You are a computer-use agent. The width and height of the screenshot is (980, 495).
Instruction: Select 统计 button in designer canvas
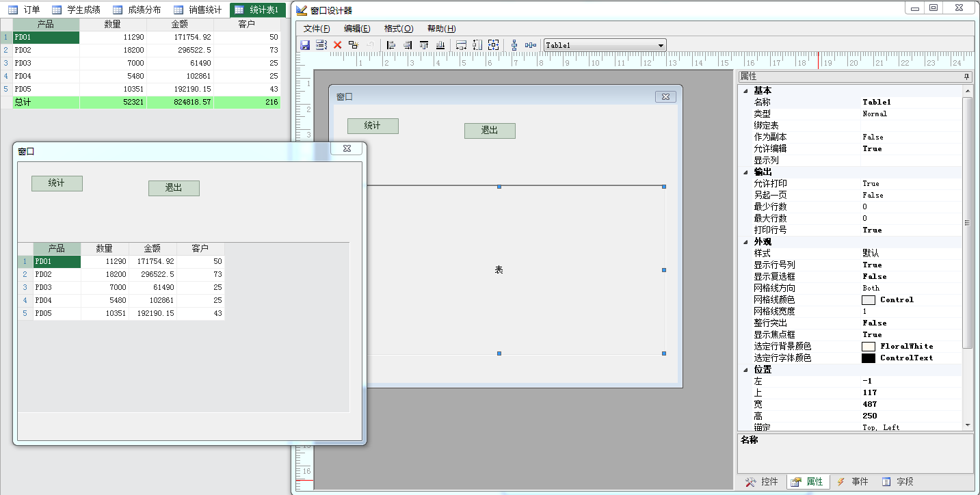(373, 126)
